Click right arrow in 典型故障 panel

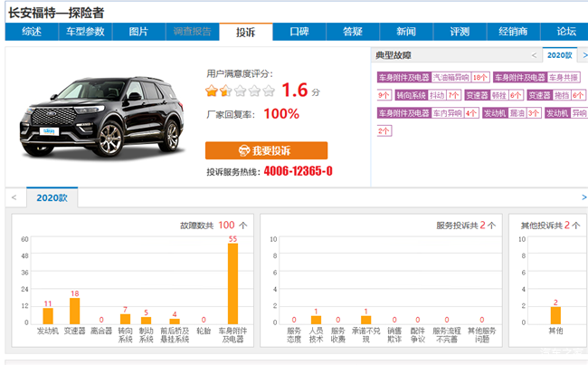pos(583,55)
